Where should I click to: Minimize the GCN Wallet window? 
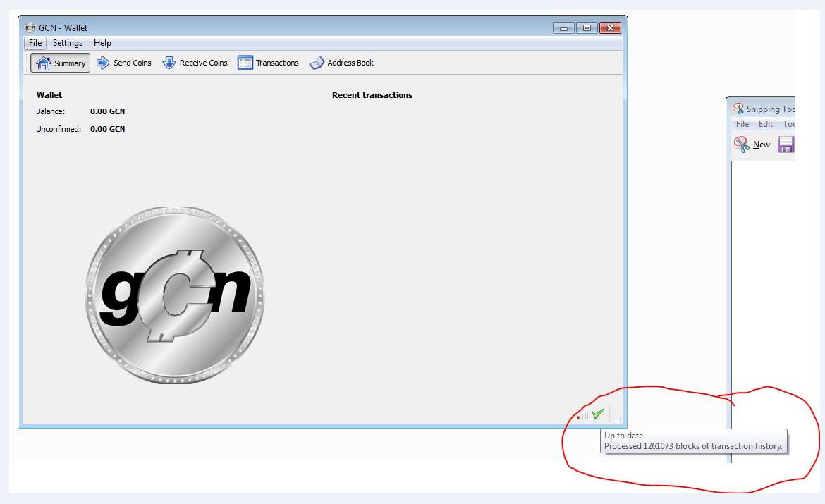[563, 28]
